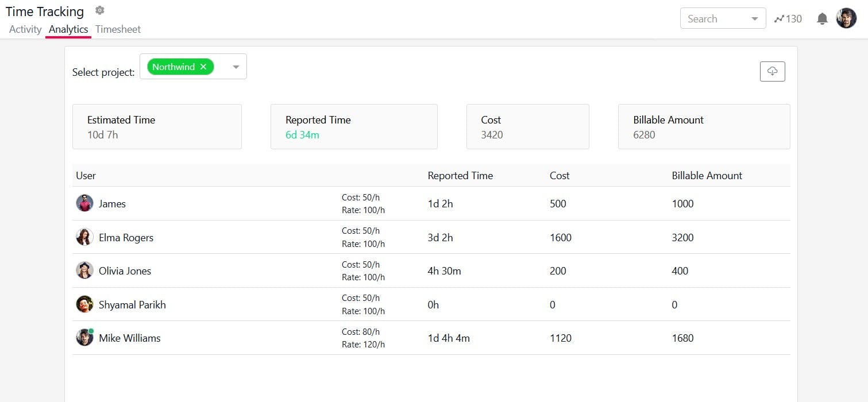Click the cloud download export icon

[x=772, y=71]
